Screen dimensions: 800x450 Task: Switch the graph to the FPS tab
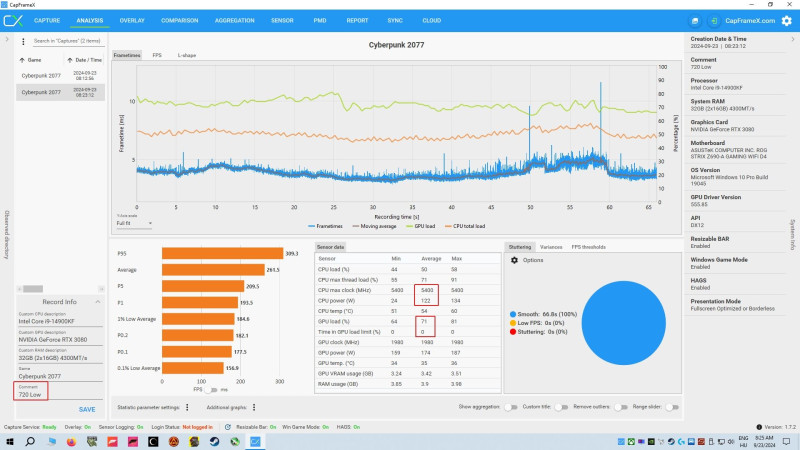[x=157, y=55]
